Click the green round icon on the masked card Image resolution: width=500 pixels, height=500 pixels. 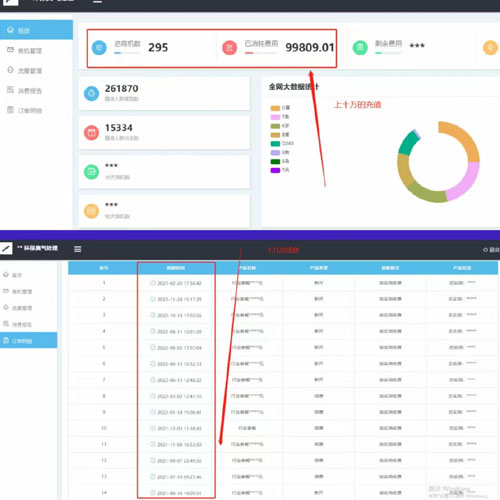click(91, 172)
